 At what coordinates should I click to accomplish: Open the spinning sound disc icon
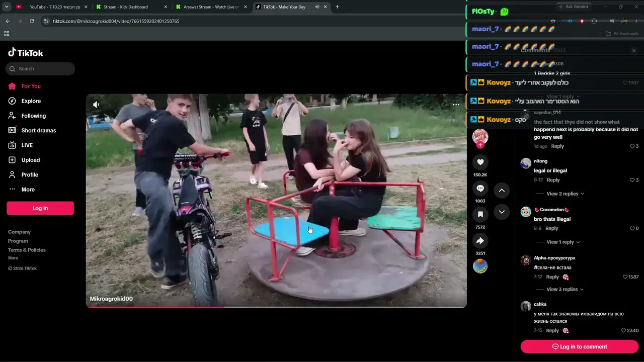[480, 266]
